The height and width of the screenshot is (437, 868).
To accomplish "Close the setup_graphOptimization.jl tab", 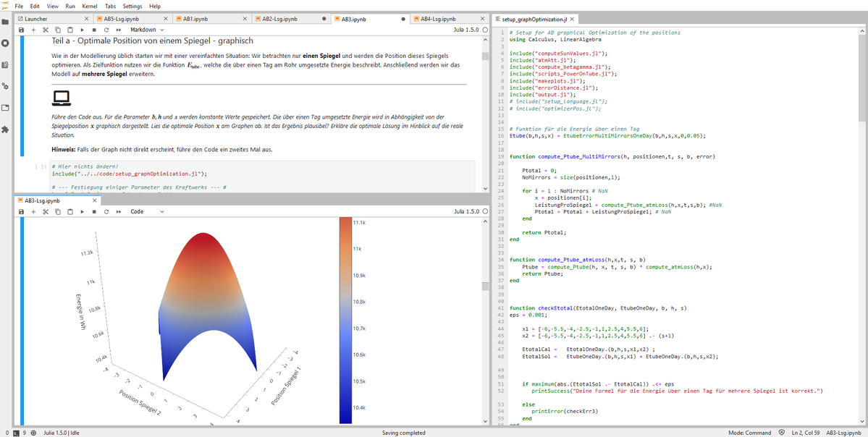I will pyautogui.click(x=572, y=19).
